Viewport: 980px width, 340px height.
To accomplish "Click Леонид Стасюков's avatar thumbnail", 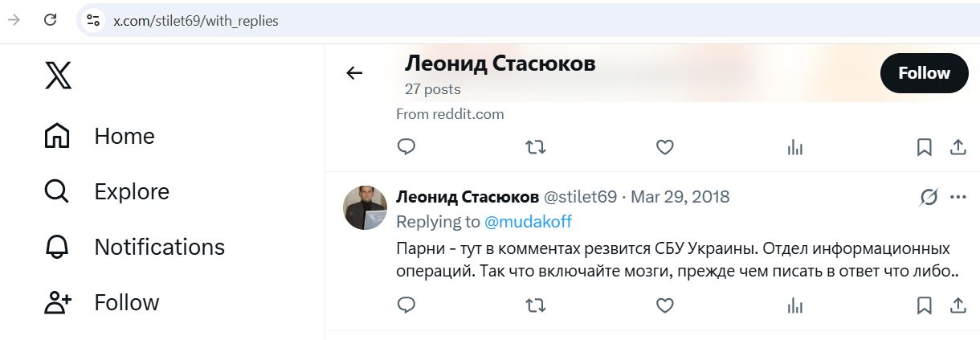I will pos(365,207).
